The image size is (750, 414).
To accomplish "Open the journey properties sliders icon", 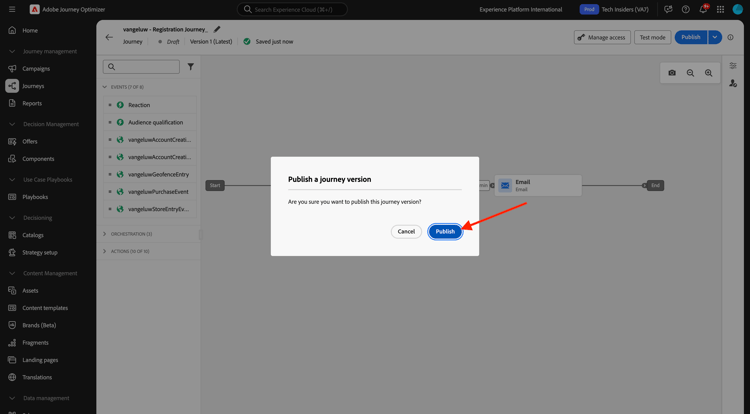I will (x=733, y=65).
